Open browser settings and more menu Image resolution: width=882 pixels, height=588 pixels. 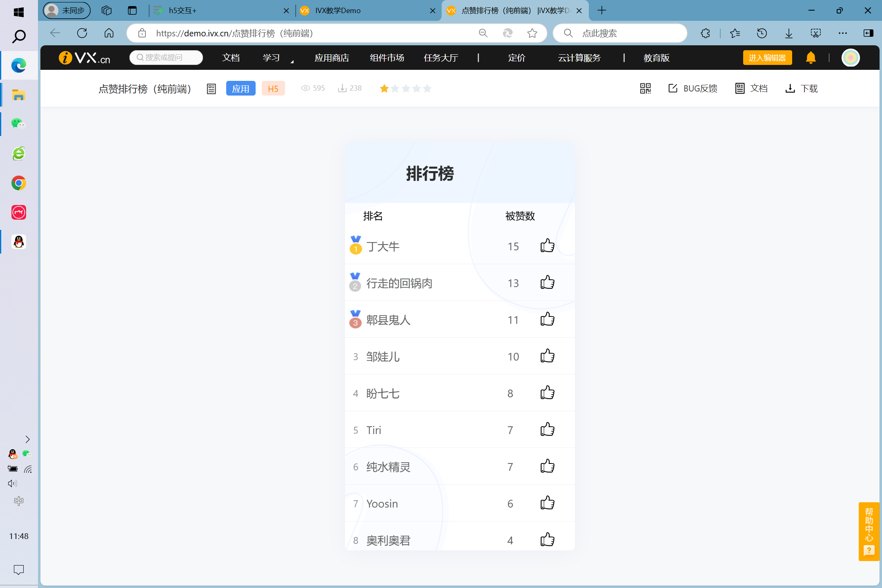coord(842,33)
